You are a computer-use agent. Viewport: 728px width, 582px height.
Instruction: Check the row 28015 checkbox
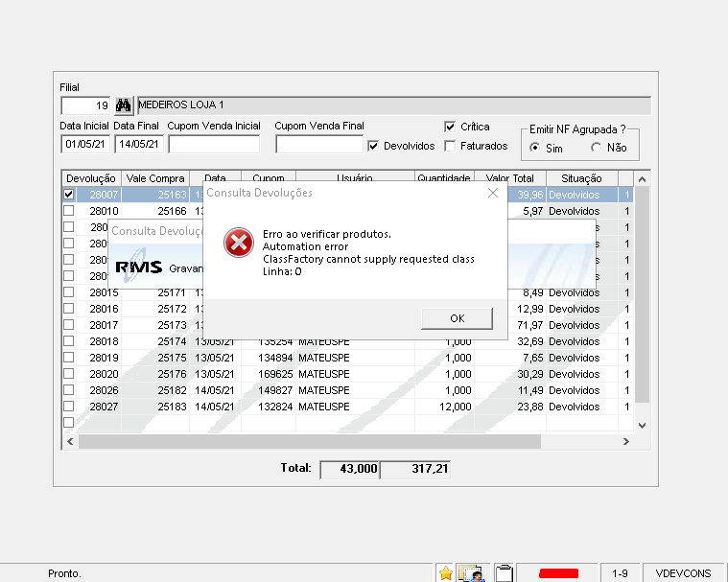pos(69,292)
